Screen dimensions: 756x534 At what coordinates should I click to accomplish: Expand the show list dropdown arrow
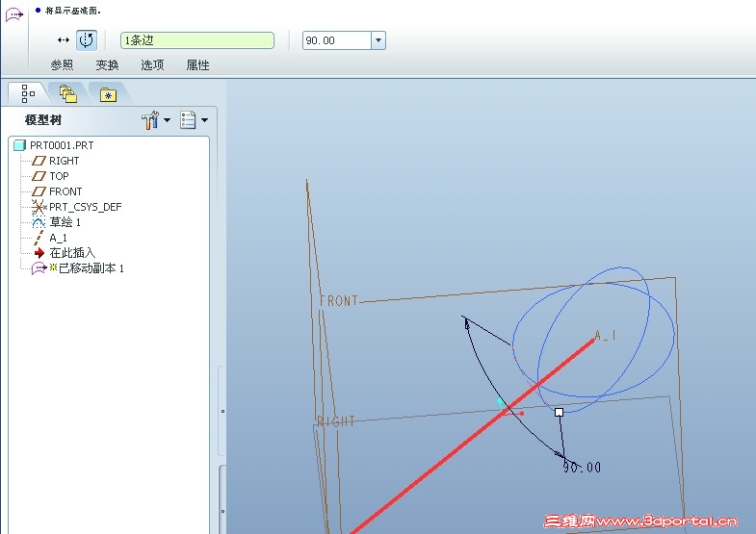tap(205, 120)
